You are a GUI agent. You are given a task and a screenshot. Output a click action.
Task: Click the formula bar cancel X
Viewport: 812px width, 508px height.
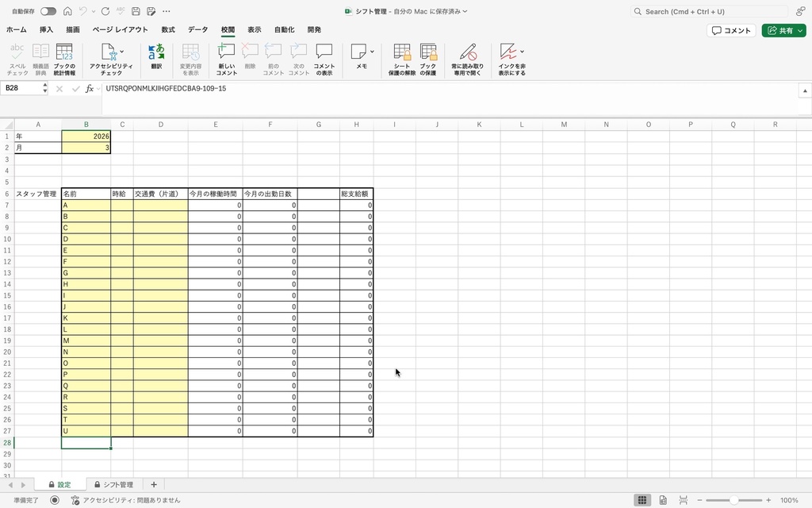(x=59, y=89)
